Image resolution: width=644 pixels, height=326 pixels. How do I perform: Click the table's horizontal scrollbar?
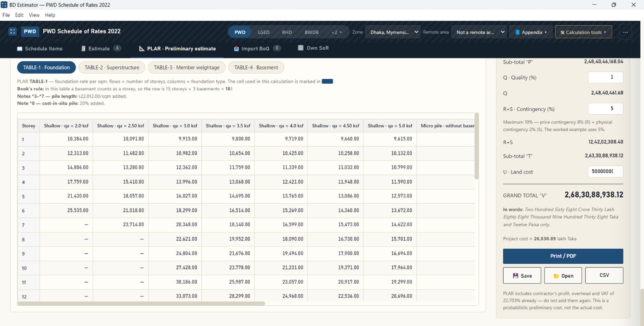[141, 303]
